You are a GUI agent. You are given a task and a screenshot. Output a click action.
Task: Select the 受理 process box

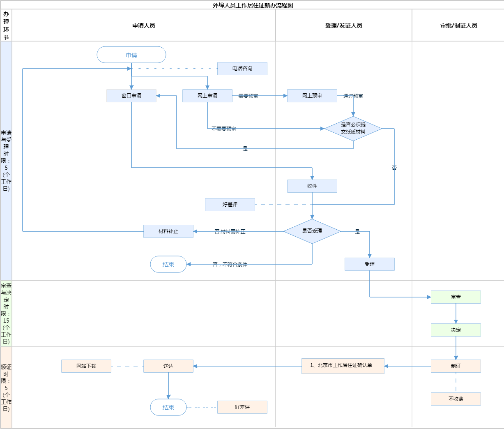click(369, 264)
